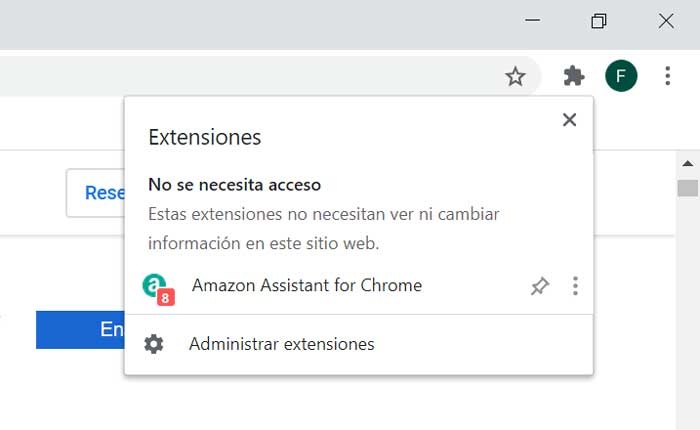Image resolution: width=700 pixels, height=430 pixels.
Task: Open Administrar extensiones
Action: point(281,344)
